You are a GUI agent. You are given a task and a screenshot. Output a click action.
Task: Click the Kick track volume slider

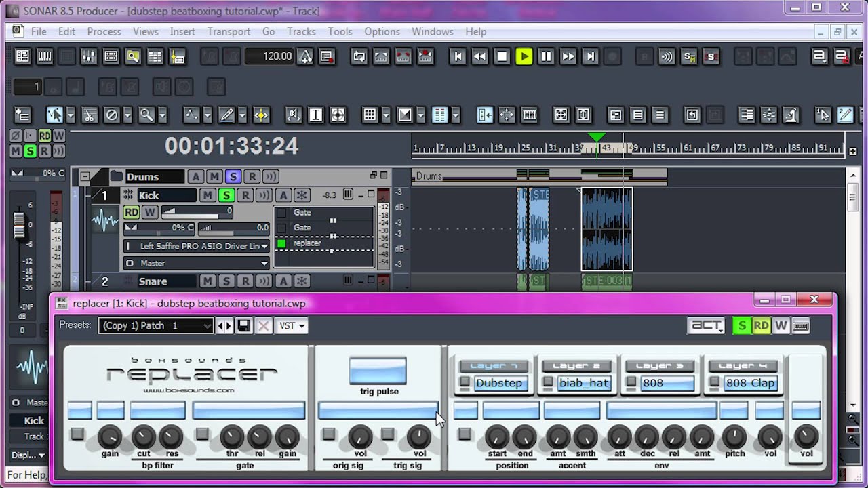197,212
